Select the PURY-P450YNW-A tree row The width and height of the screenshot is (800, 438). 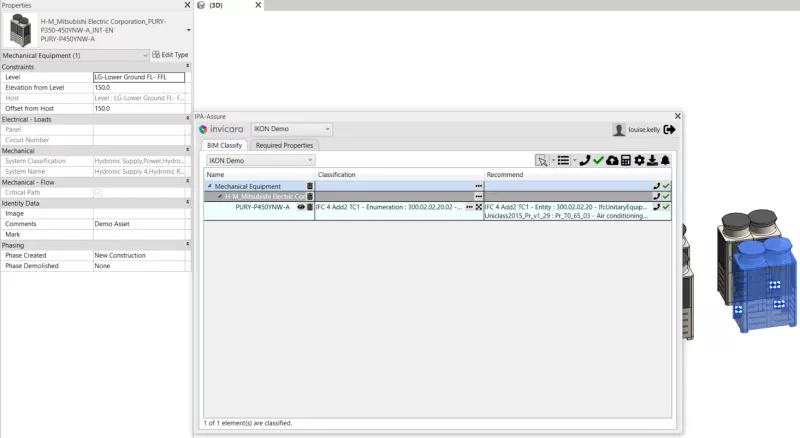[x=262, y=207]
